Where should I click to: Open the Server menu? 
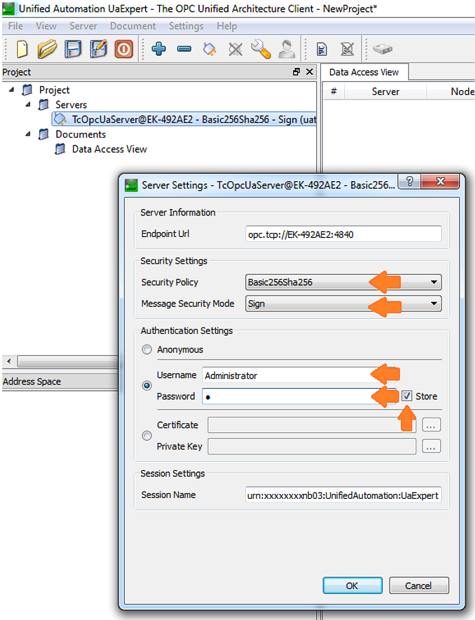click(83, 26)
